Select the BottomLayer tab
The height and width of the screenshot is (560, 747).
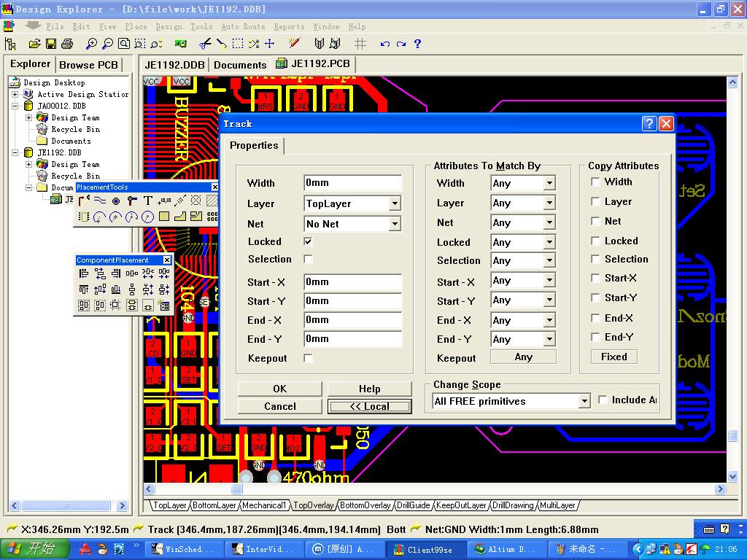(214, 505)
